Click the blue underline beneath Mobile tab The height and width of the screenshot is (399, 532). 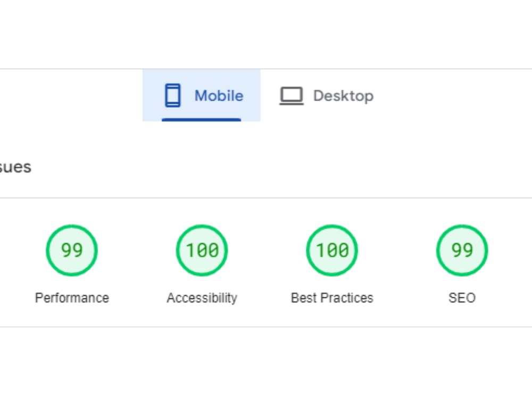click(x=202, y=120)
